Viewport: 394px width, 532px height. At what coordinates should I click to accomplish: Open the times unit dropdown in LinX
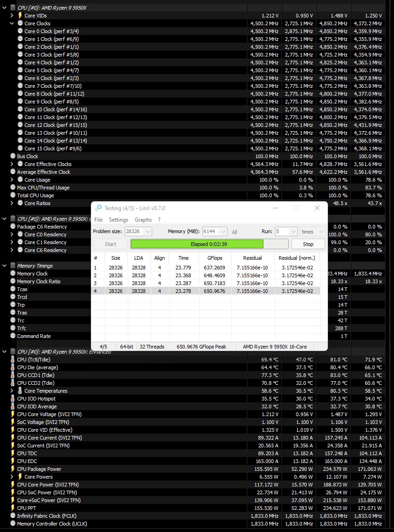click(x=320, y=231)
